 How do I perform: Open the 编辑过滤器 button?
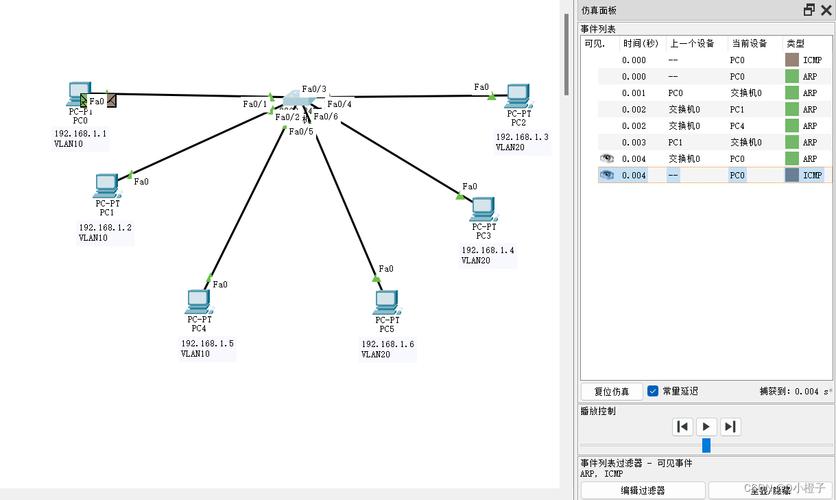point(643,490)
